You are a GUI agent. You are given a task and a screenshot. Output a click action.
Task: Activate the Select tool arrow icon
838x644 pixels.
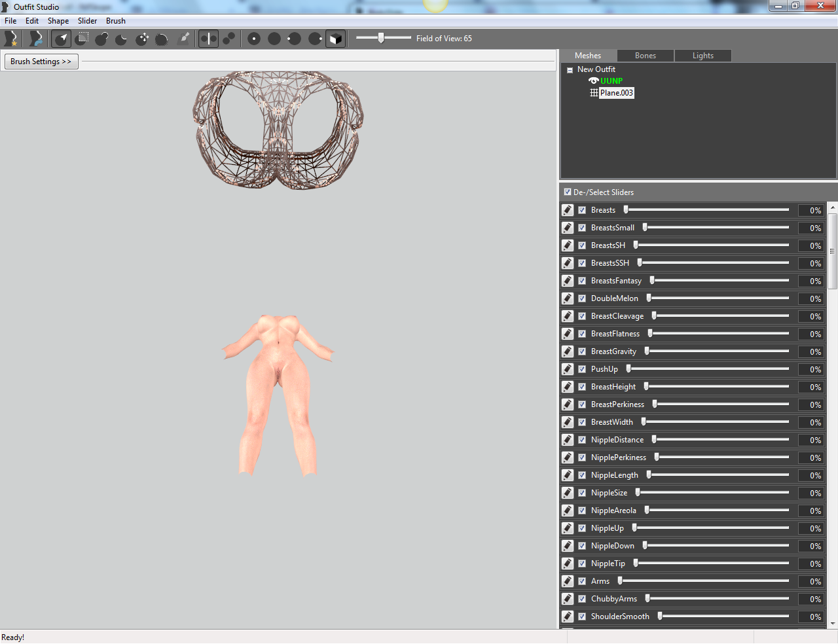point(62,39)
